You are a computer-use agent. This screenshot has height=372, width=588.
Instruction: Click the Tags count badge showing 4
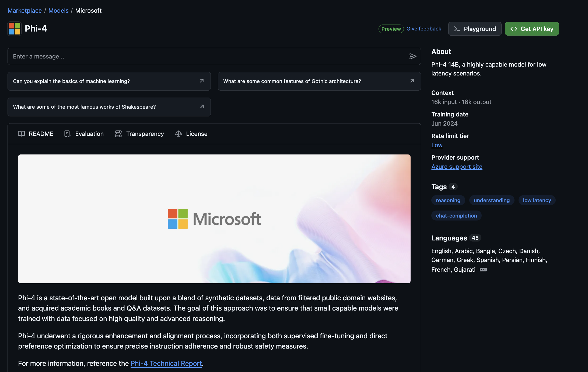pos(453,187)
